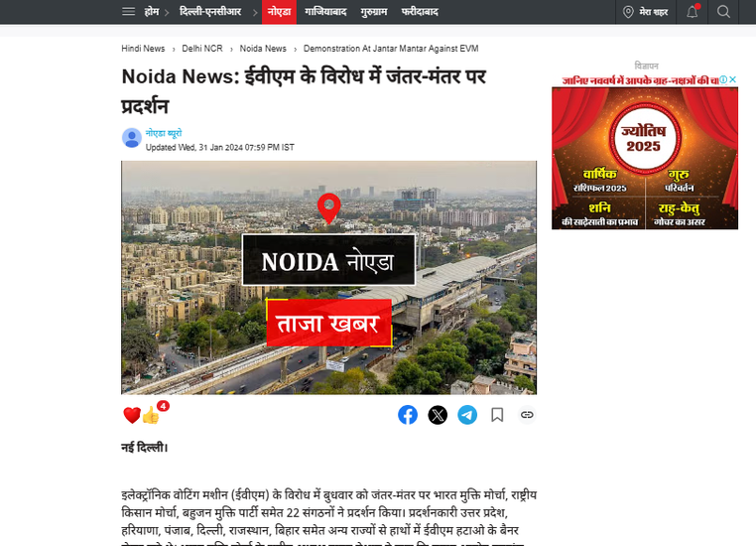756x546 pixels.
Task: Toggle the bookmark for this article
Action: [x=497, y=415]
